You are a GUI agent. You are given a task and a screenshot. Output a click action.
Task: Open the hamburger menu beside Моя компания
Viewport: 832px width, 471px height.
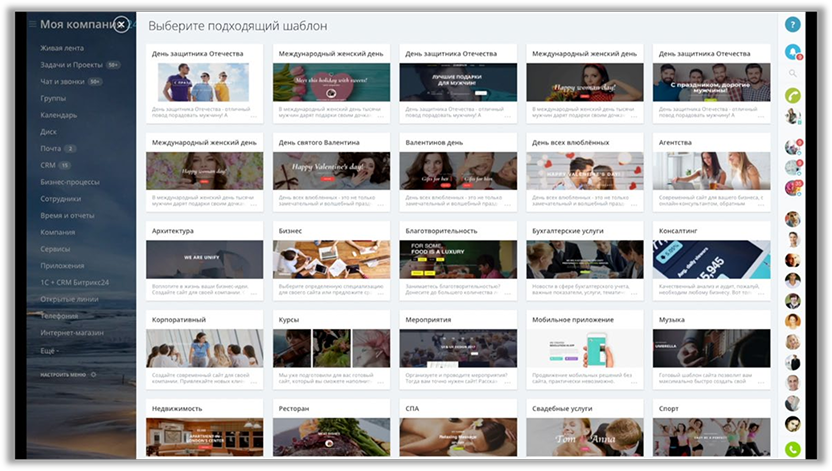pos(33,24)
